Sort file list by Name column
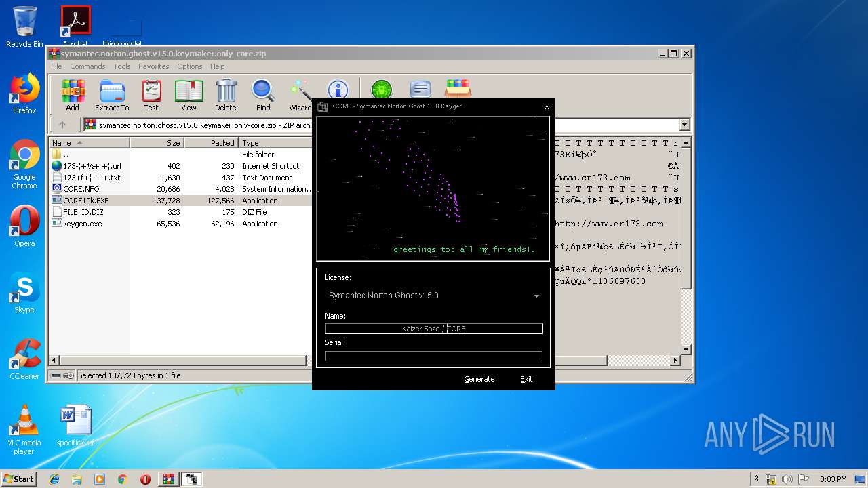The height and width of the screenshot is (488, 868). pyautogui.click(x=90, y=143)
